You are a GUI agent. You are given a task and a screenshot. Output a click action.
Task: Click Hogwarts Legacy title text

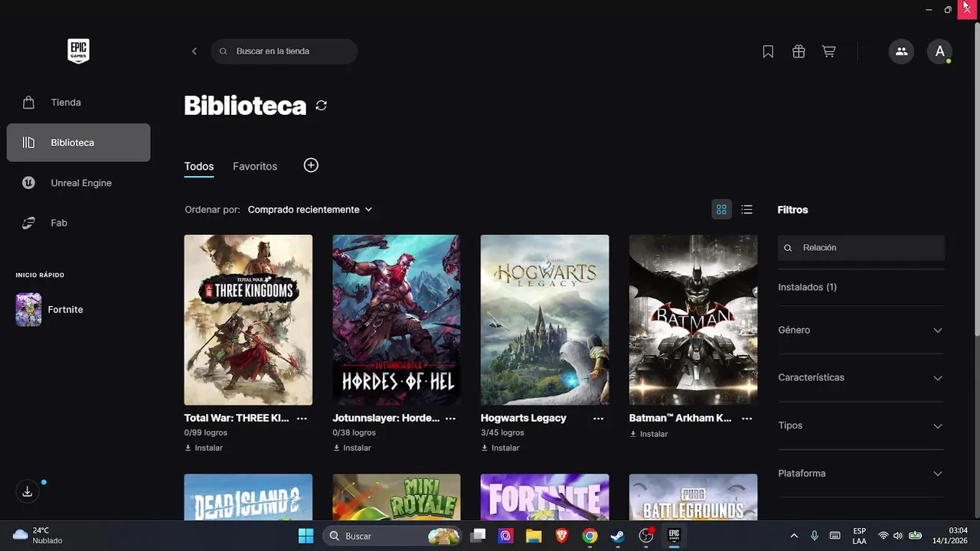point(524,418)
